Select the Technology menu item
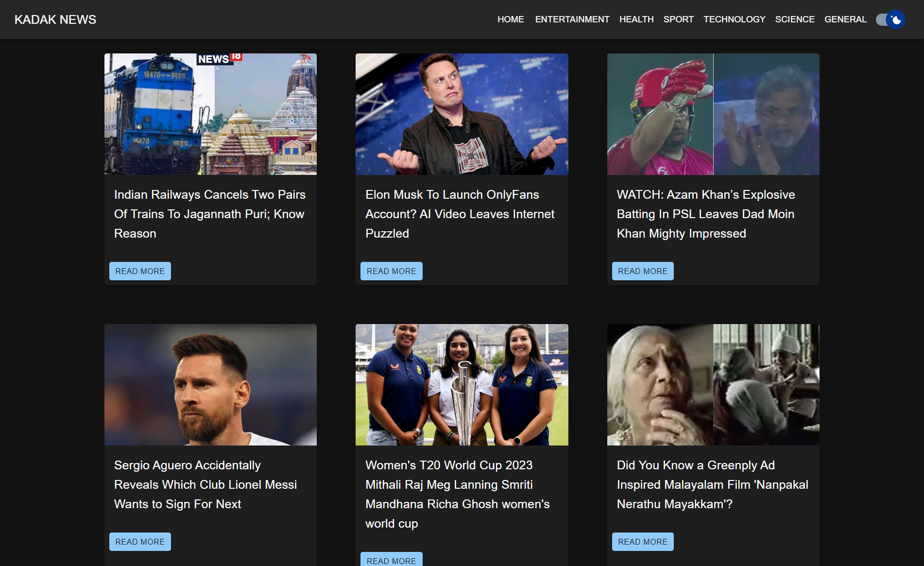This screenshot has height=566, width=924. pyautogui.click(x=734, y=19)
